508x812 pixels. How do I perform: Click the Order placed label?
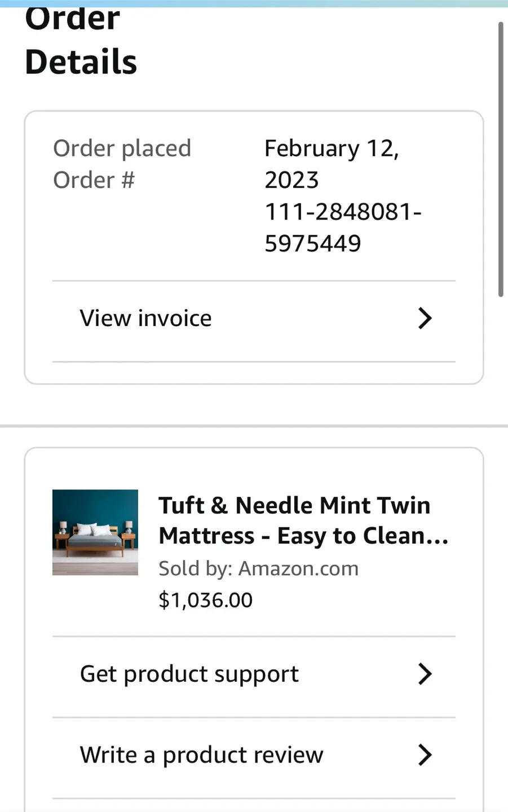122,148
